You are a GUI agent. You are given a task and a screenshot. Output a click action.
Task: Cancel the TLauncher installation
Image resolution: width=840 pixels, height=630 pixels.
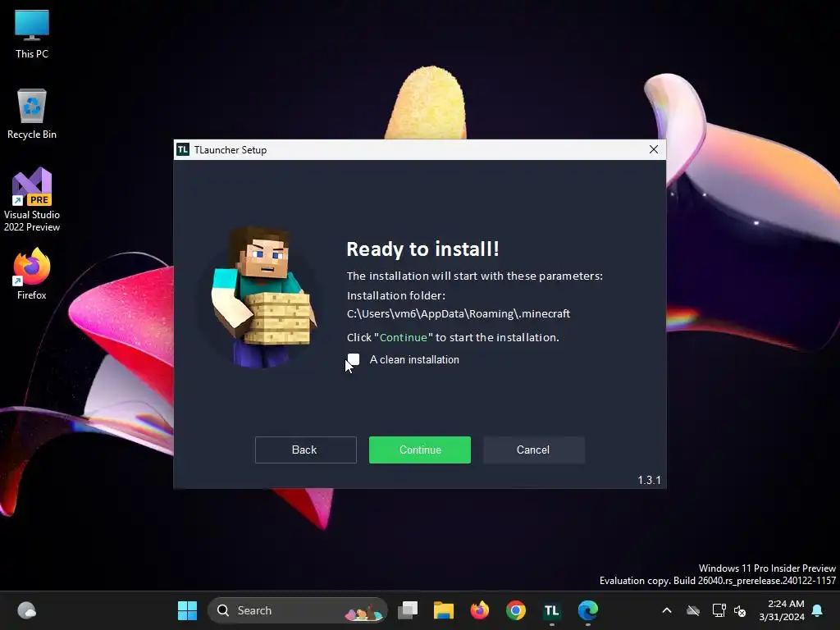[533, 450]
